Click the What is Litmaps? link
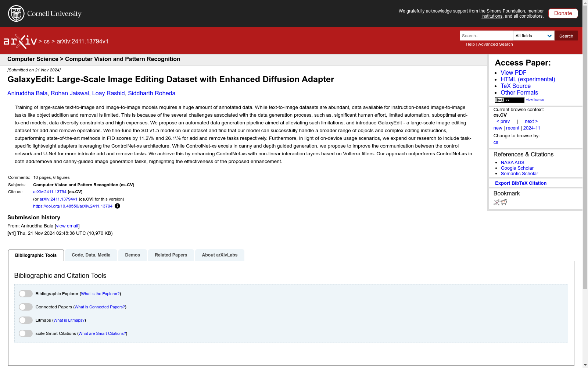Image resolution: width=588 pixels, height=368 pixels. tap(69, 320)
